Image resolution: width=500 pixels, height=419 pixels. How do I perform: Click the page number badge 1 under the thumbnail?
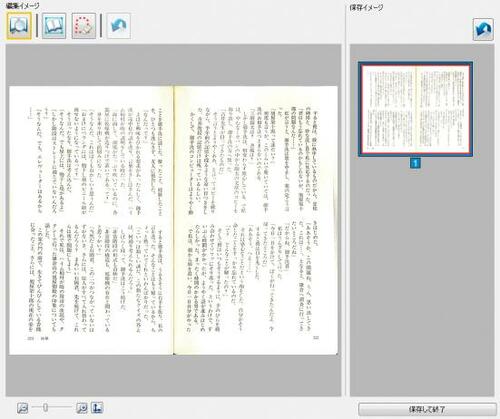415,163
